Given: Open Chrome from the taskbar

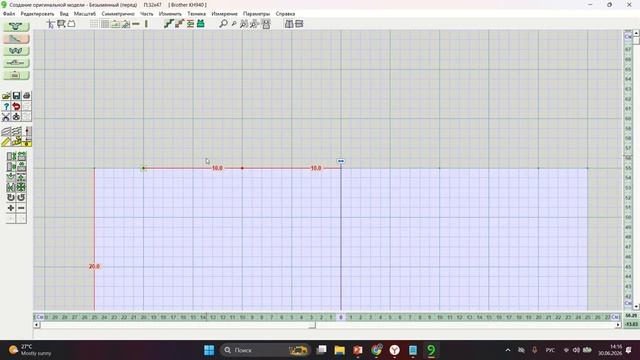Looking at the screenshot, I should (376, 350).
